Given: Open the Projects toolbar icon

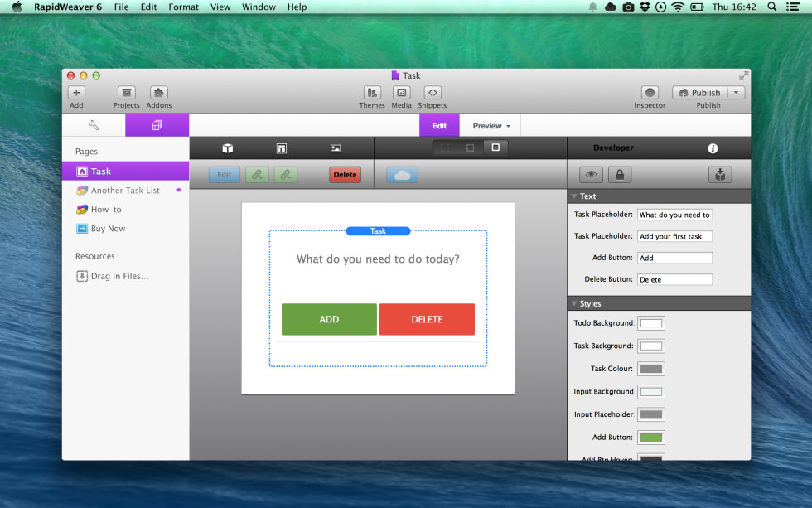Looking at the screenshot, I should tap(126, 93).
